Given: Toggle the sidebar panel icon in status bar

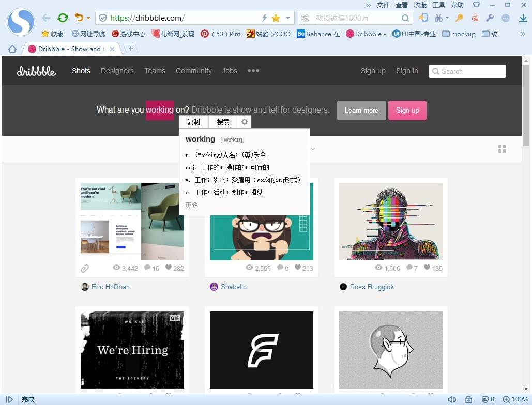Looking at the screenshot, I should click(9, 399).
